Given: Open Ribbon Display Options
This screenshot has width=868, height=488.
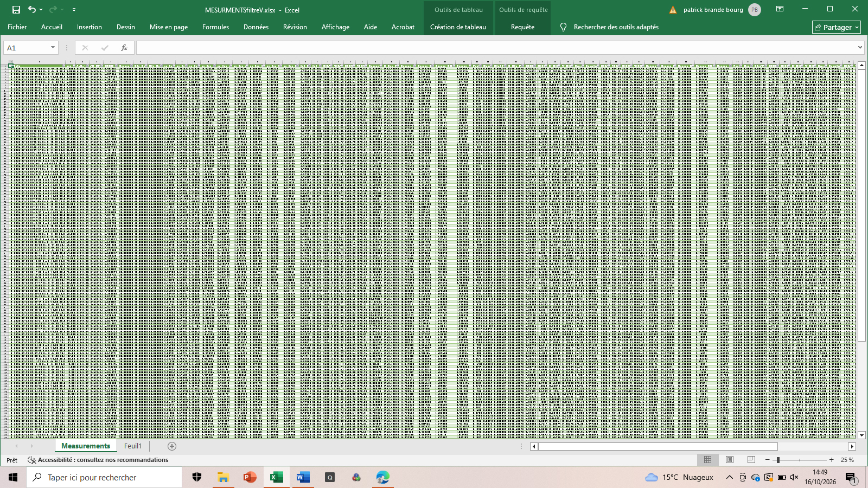Looking at the screenshot, I should click(780, 9).
